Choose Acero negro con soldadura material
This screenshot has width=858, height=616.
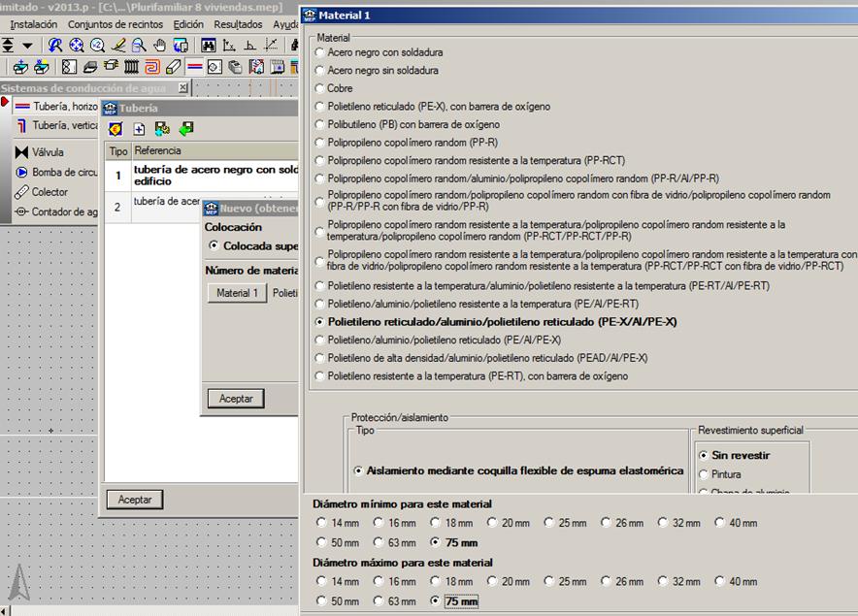[320, 52]
